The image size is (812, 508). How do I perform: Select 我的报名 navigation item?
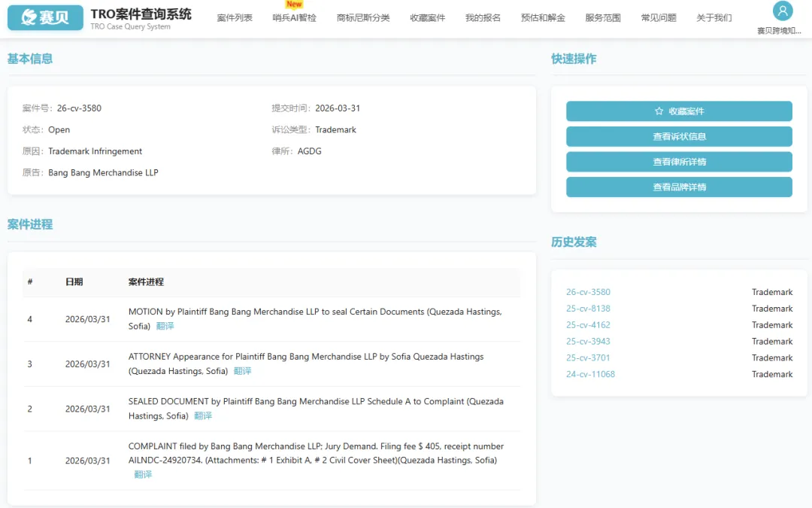483,18
